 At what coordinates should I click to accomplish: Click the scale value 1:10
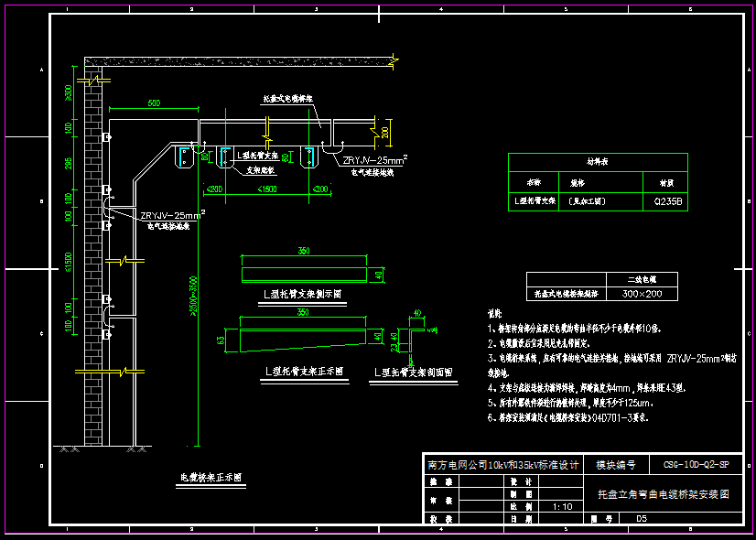[x=562, y=506]
